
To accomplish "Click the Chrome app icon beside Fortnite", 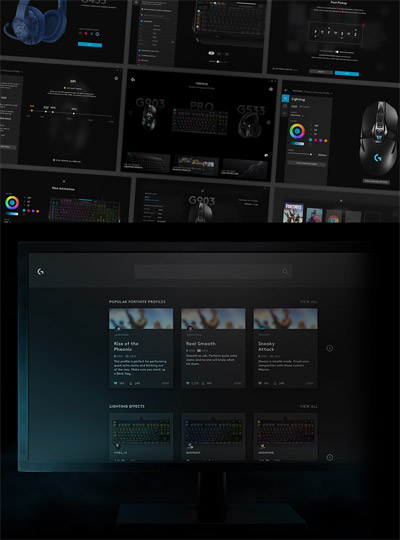I will click(x=333, y=218).
